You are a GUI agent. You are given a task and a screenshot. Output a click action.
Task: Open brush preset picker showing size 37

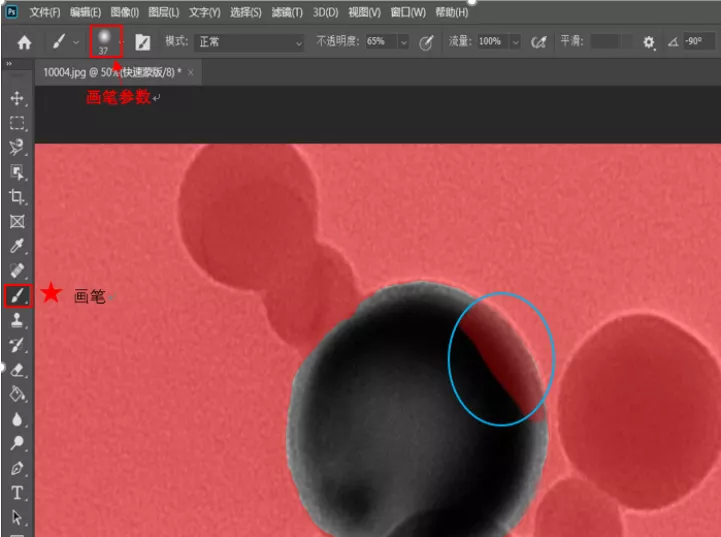coord(106,41)
